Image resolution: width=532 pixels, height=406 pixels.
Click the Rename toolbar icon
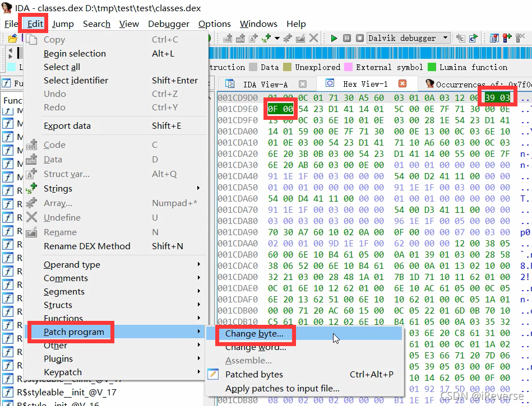pos(300,38)
